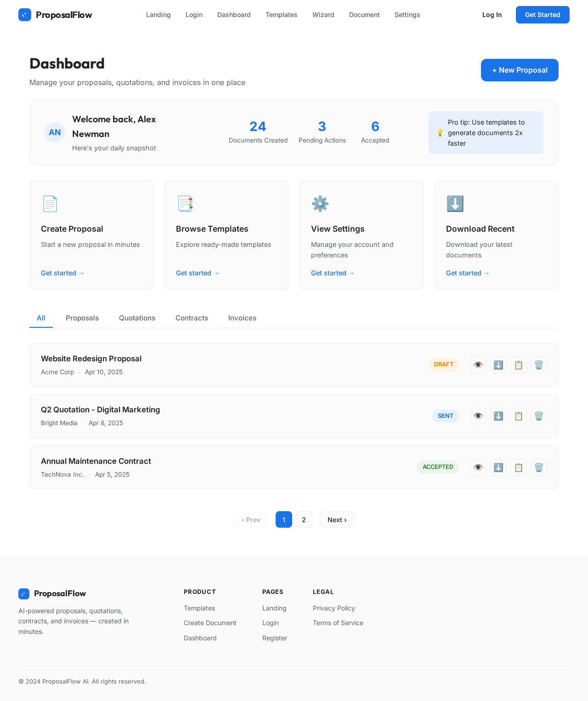Click the 6 Accepted stat
The height and width of the screenshot is (701, 588).
tap(375, 132)
